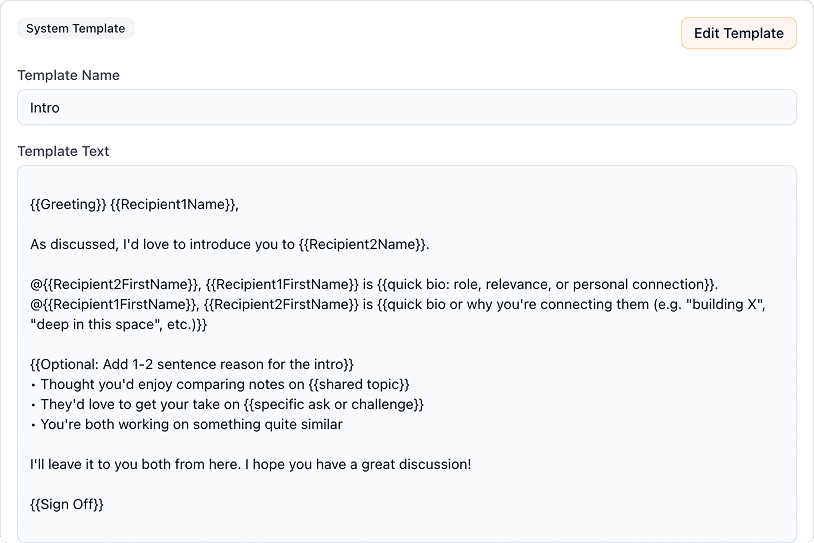Viewport: 814px width, 543px height.
Task: Click the word Intro in name field
Action: pos(45,108)
